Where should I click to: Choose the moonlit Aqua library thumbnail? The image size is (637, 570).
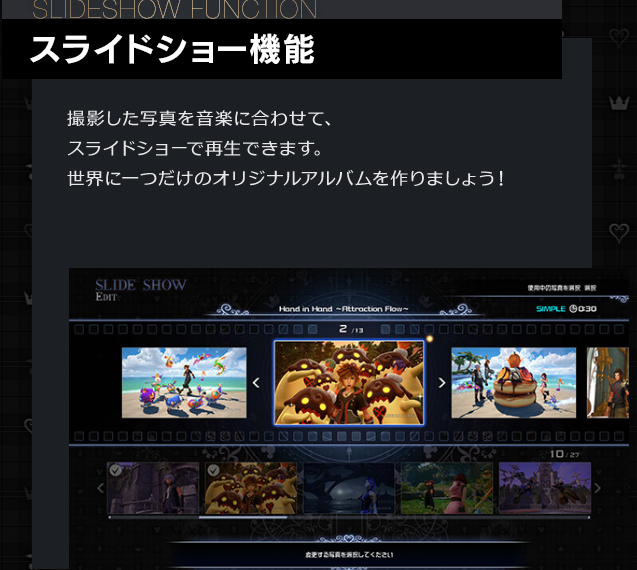[349, 488]
